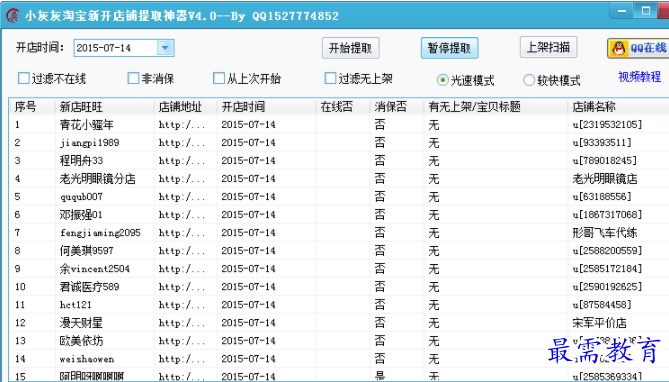The width and height of the screenshot is (669, 382).
Task: Click the 店铺地址 column header
Action: click(186, 107)
